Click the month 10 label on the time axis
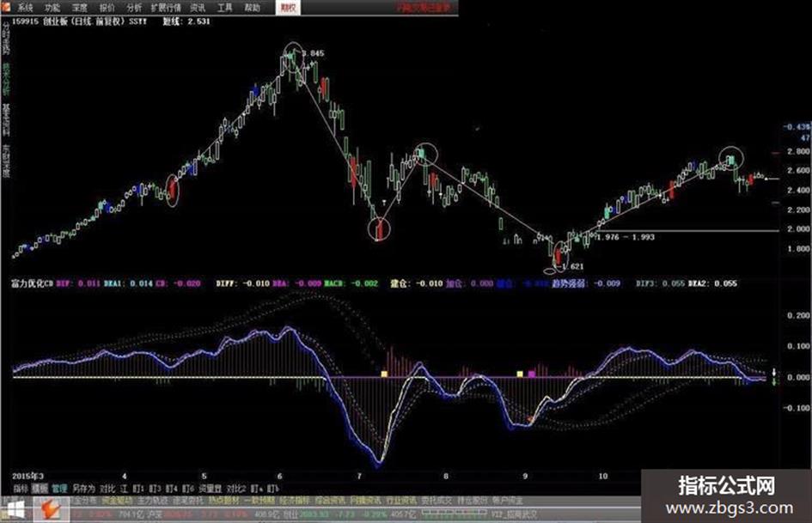 [603, 476]
